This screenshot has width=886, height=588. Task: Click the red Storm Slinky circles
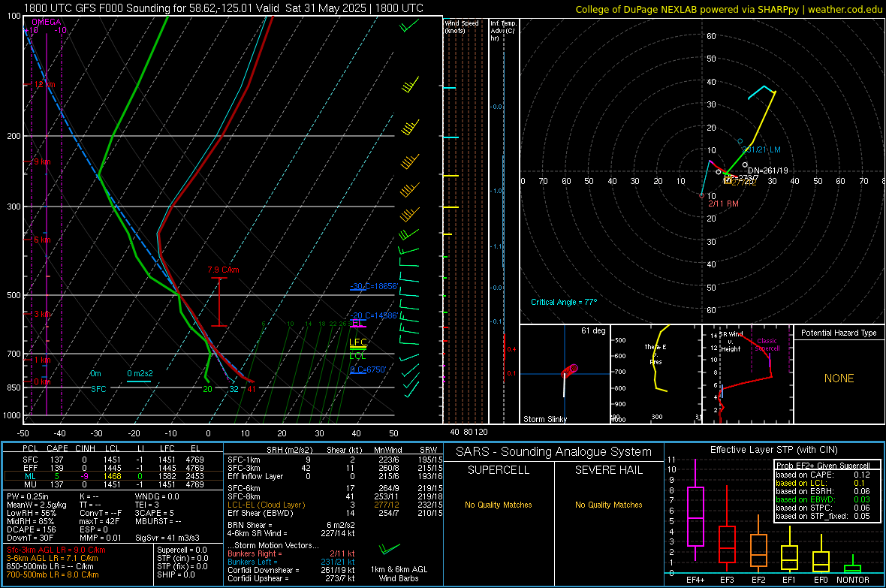pos(570,371)
